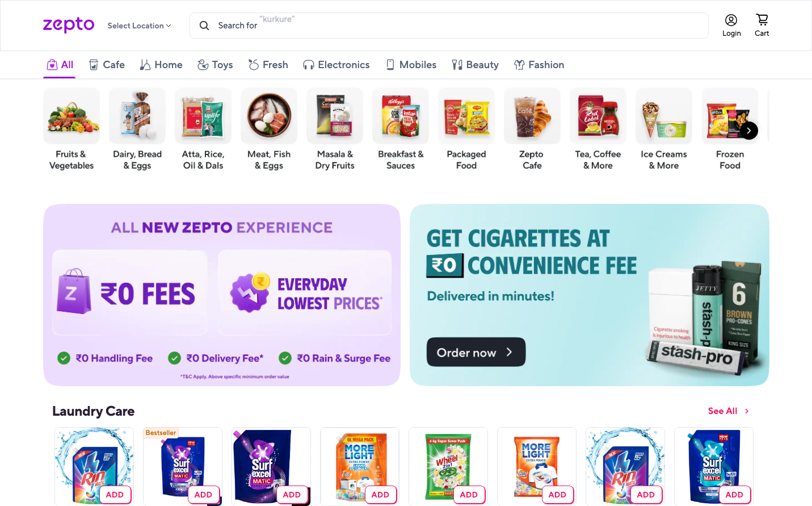Focus the search input field

(x=449, y=26)
